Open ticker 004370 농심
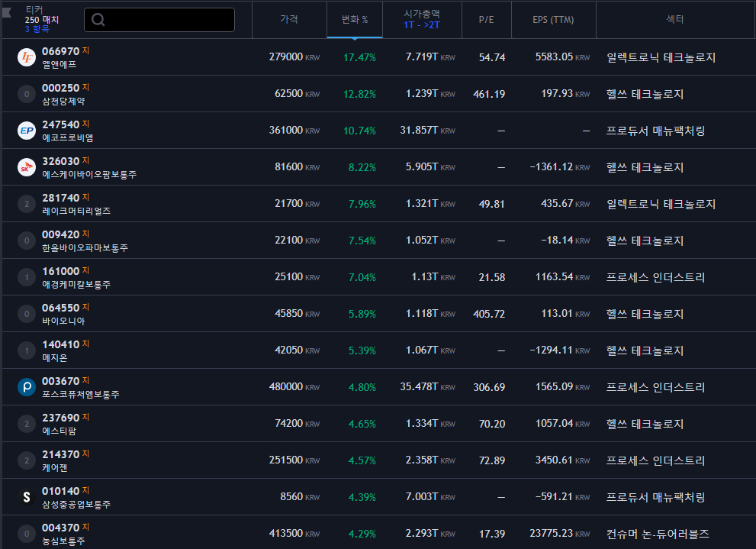 click(x=60, y=528)
